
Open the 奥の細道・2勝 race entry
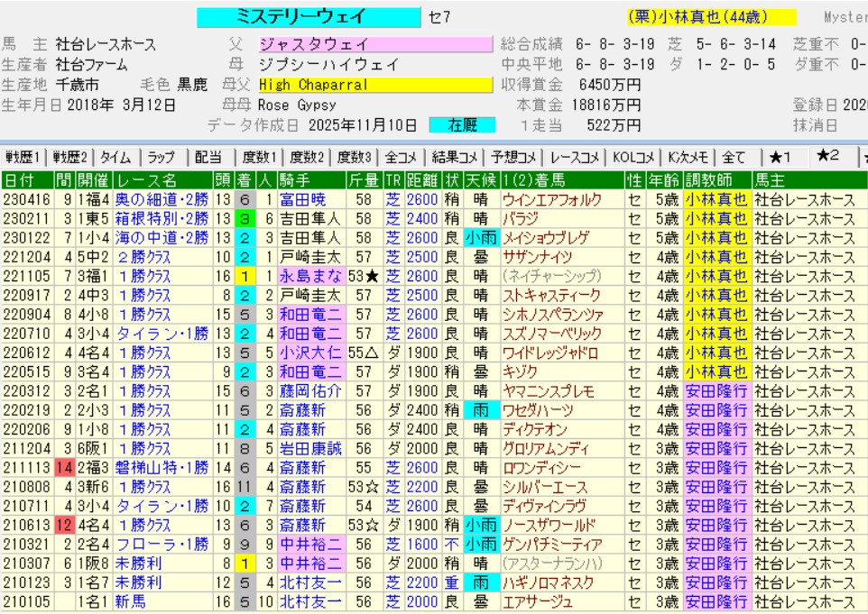pyautogui.click(x=162, y=199)
